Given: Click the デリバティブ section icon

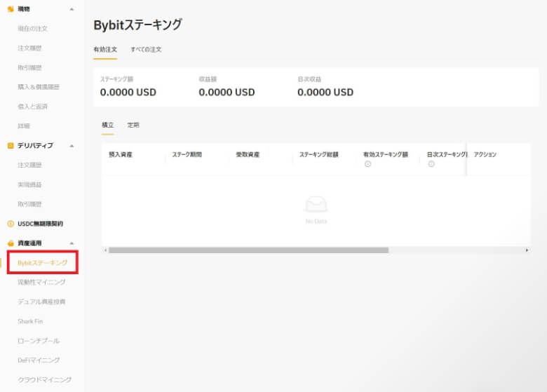Looking at the screenshot, I should (11, 145).
